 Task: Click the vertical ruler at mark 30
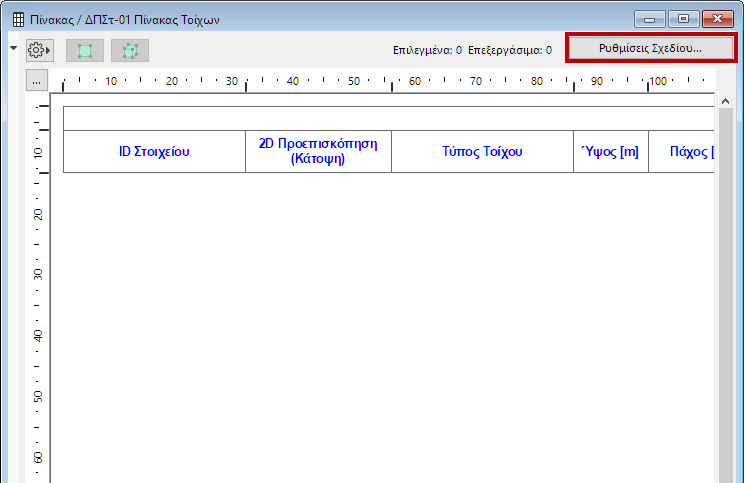(x=38, y=275)
